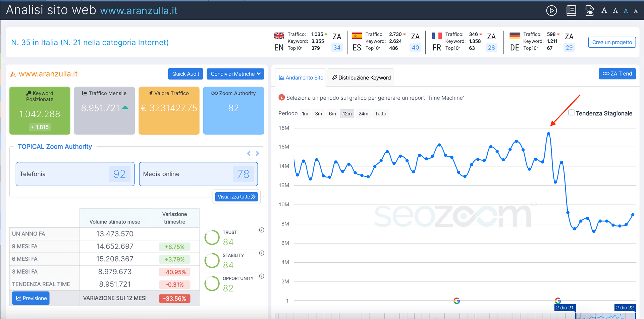This screenshot has height=319, width=644.
Task: Click the 2 dic 21 timeline handle
Action: click(565, 308)
